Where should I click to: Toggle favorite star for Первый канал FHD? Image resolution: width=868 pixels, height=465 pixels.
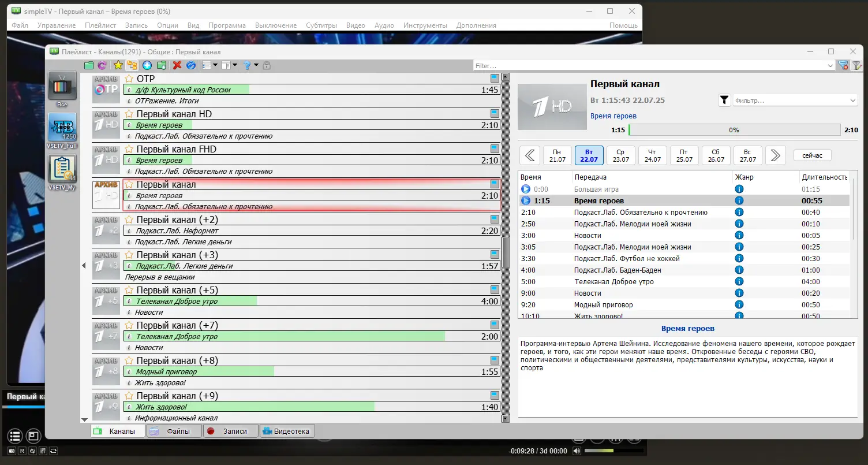[x=129, y=149]
